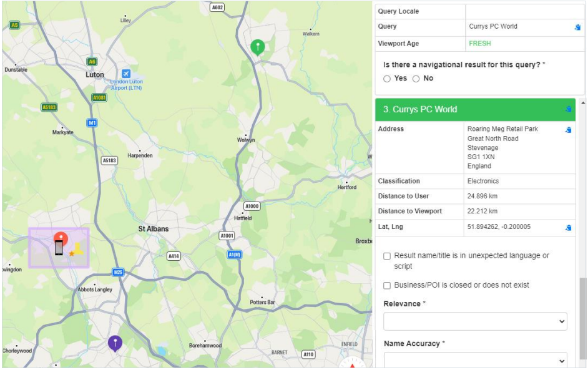
Task: Click the green A5183 road shield
Action: 49,107
